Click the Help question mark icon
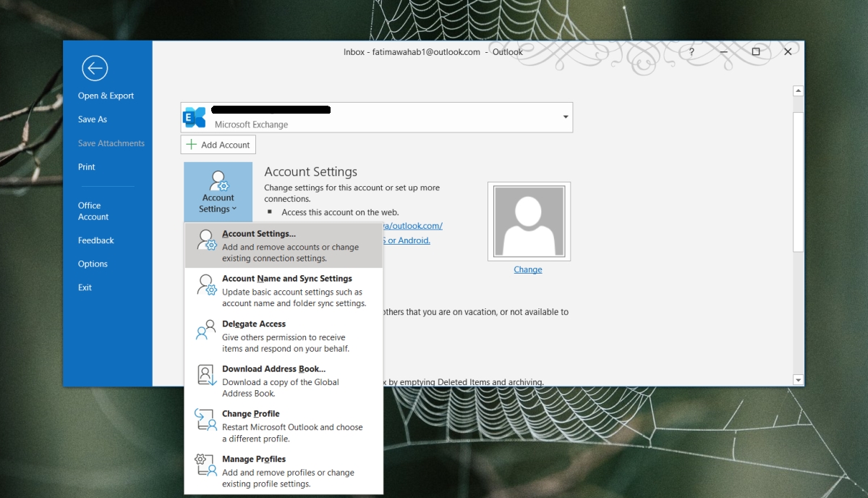Viewport: 868px width, 498px height. [691, 52]
